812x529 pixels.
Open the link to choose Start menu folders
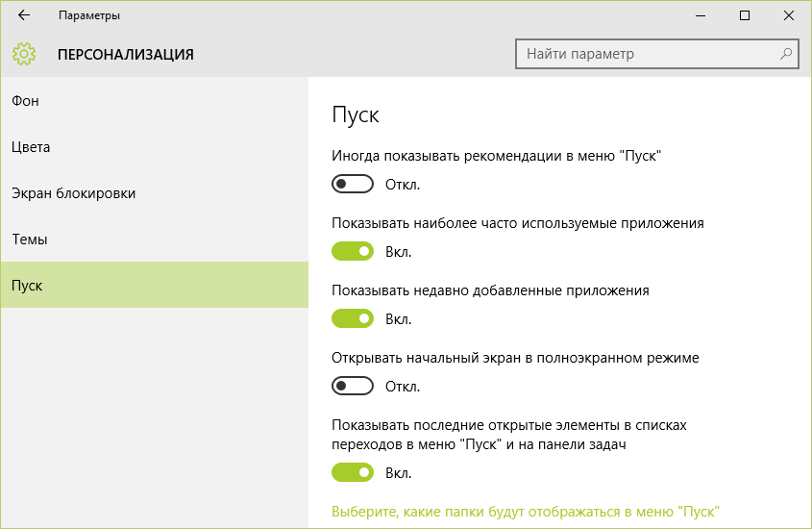click(x=526, y=511)
